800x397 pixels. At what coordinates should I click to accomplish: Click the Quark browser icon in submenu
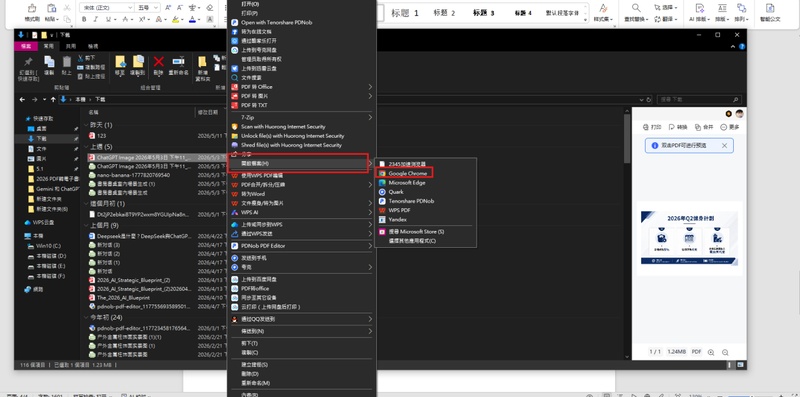[382, 192]
